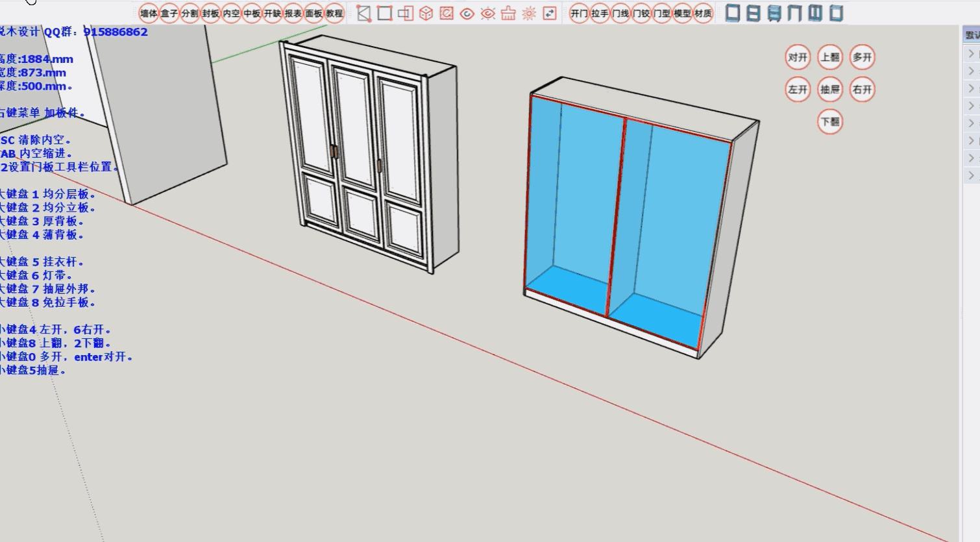980x542 pixels.
Task: Select the drawer cabinet icon
Action: (x=774, y=13)
